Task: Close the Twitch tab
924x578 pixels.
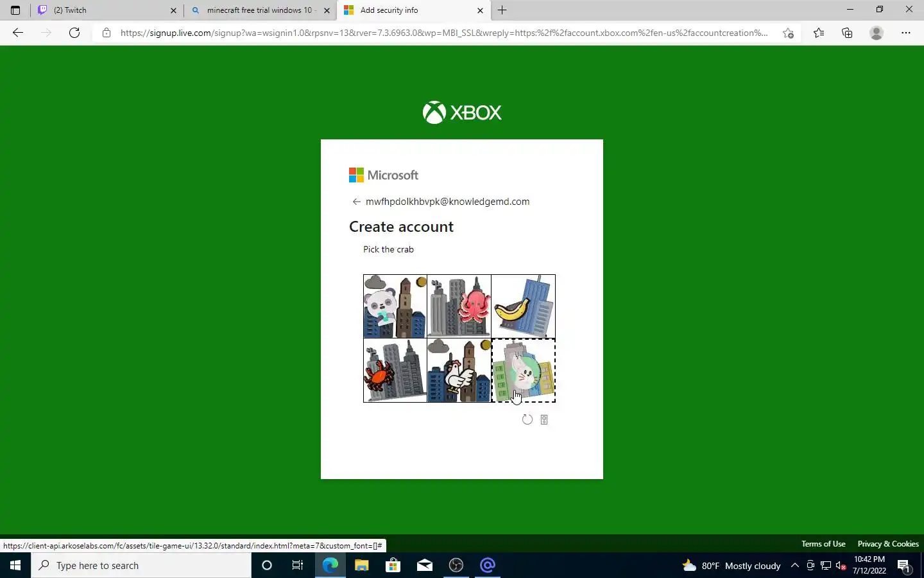Action: pyautogui.click(x=173, y=10)
